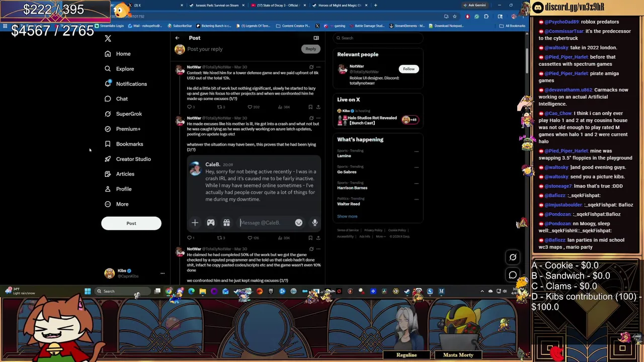This screenshot has height=362, width=644.
Task: Click the Reply button
Action: coord(310,49)
